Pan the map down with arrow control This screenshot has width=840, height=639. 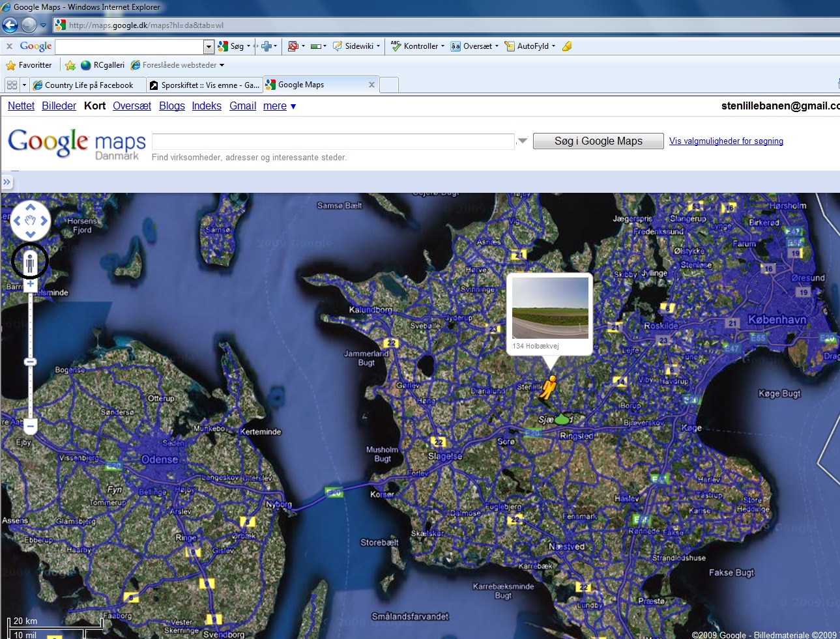coord(30,234)
